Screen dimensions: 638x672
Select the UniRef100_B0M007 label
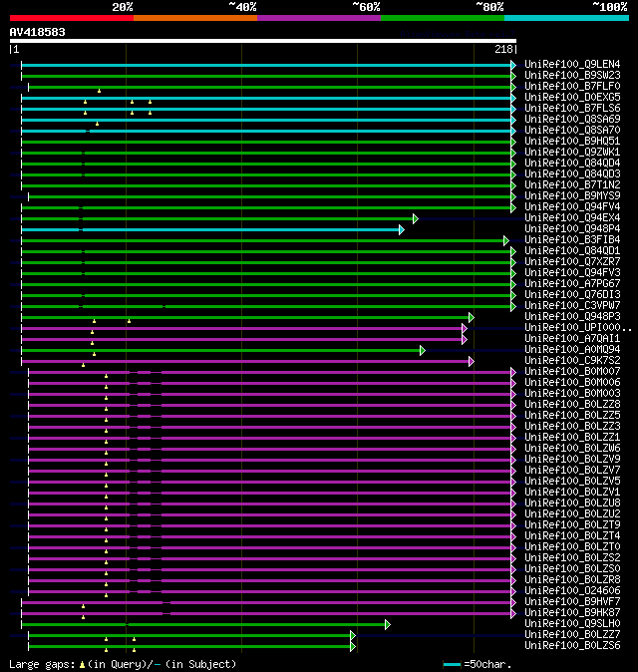tap(572, 372)
